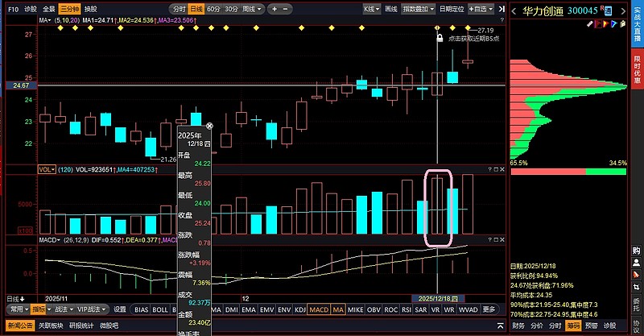Expand the +自选 dropdown
Viewport: 644px width, 336px height.
pyautogui.click(x=485, y=8)
